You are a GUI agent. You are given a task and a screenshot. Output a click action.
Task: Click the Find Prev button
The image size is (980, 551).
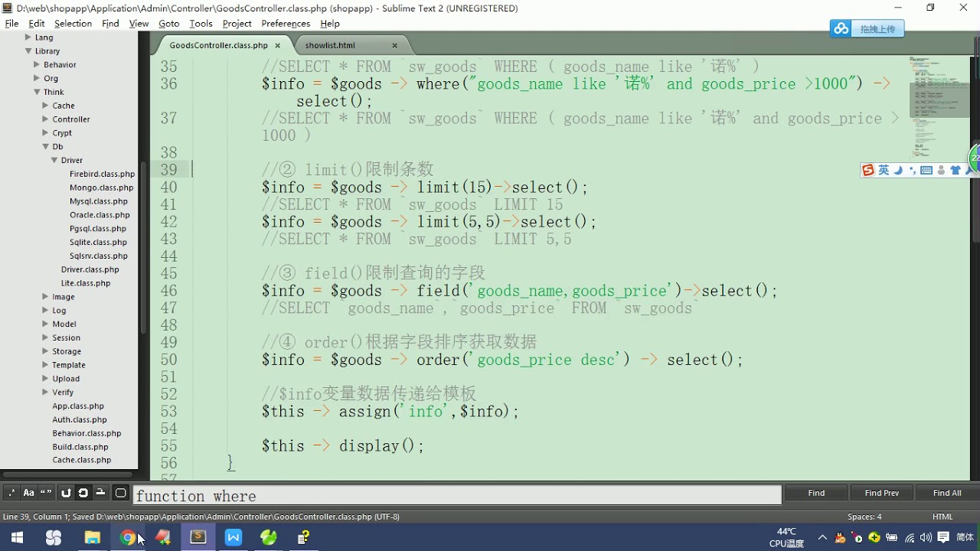tap(881, 493)
